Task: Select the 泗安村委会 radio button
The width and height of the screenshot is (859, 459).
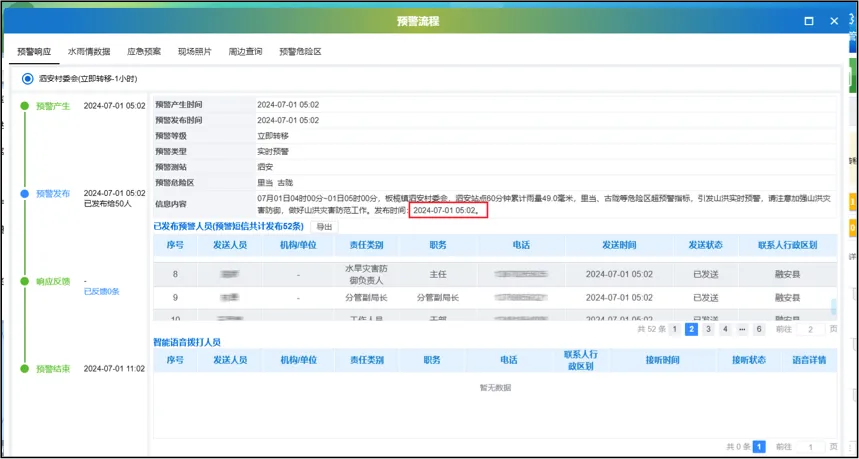Action: (27, 78)
